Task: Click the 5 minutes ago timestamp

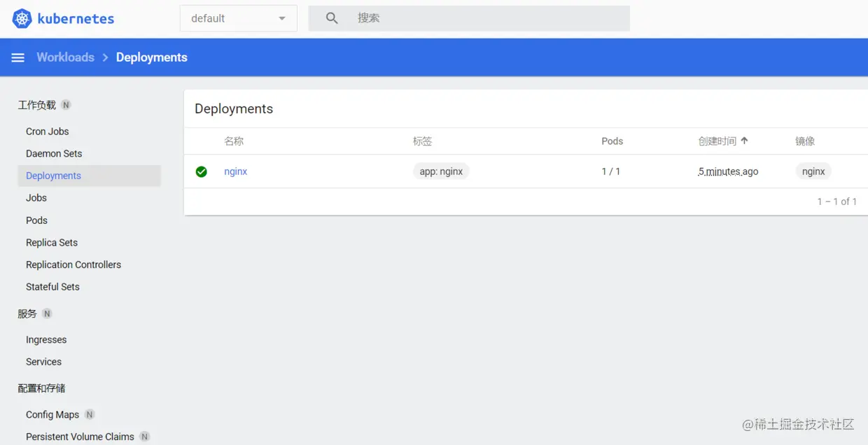Action: [728, 171]
